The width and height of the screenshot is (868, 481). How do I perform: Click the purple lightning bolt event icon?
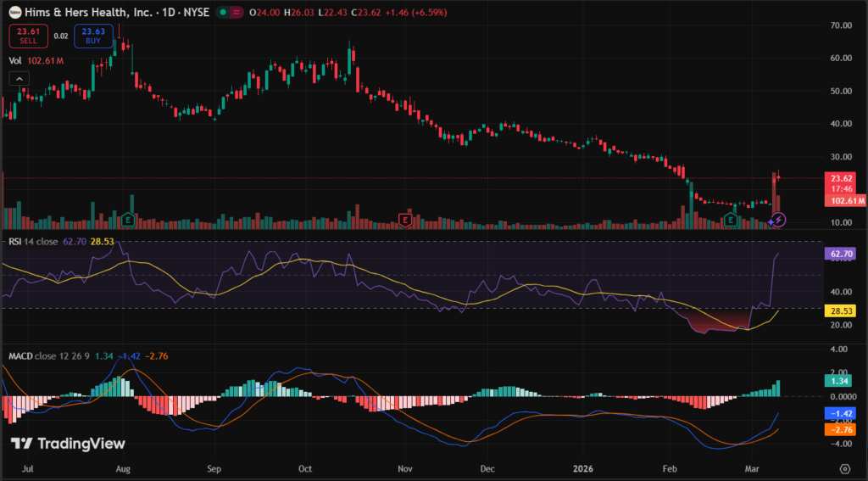(x=778, y=220)
